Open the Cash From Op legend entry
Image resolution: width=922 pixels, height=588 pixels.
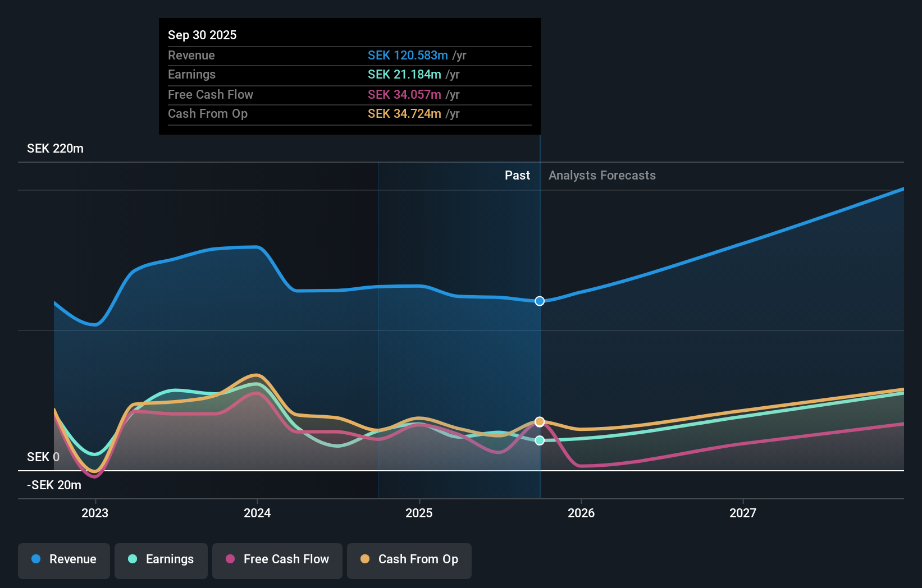(x=409, y=561)
